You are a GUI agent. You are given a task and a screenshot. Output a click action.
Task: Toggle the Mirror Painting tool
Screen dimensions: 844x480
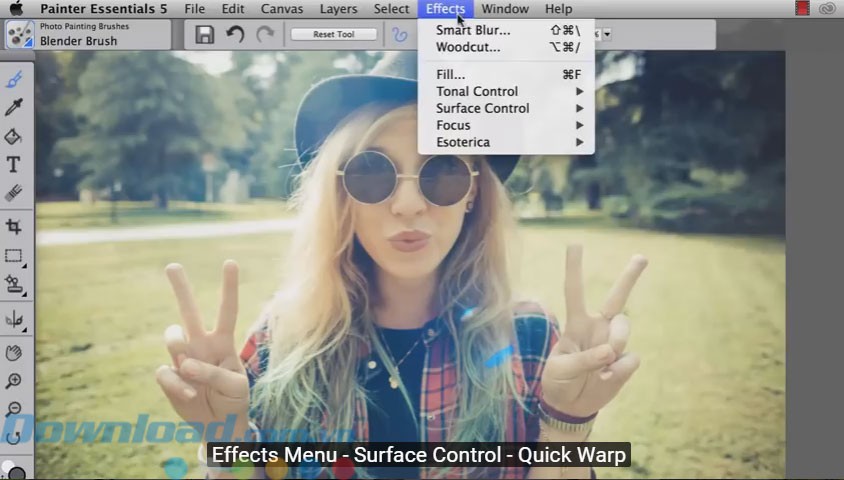[14, 319]
